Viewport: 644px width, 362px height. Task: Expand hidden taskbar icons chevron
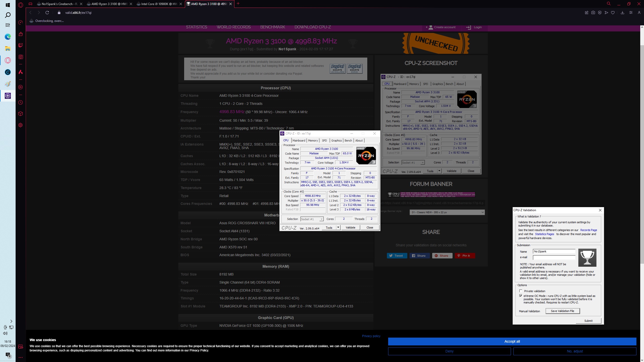11,321
